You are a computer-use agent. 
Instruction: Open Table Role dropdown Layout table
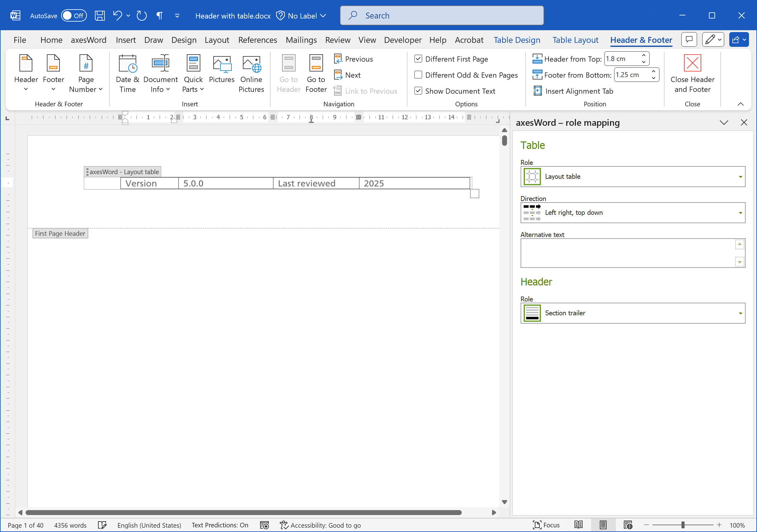pyautogui.click(x=632, y=176)
